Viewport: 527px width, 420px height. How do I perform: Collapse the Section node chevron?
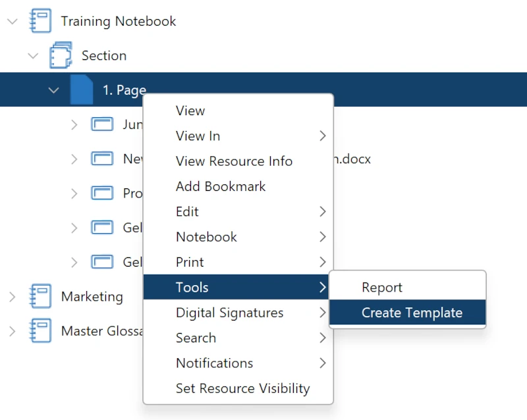click(33, 56)
